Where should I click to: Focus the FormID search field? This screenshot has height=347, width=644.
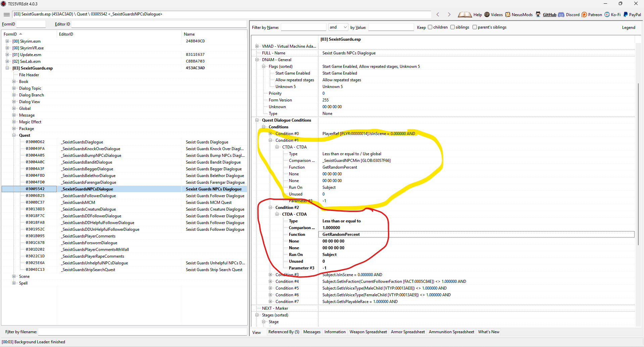31,24
